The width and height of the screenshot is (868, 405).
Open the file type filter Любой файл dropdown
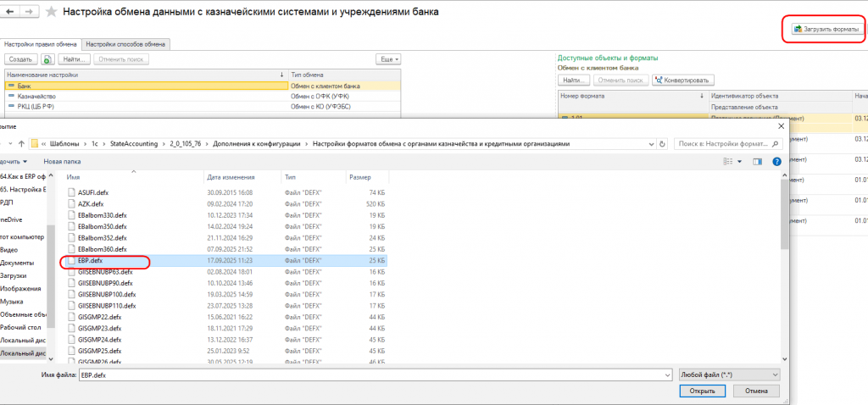tap(730, 374)
